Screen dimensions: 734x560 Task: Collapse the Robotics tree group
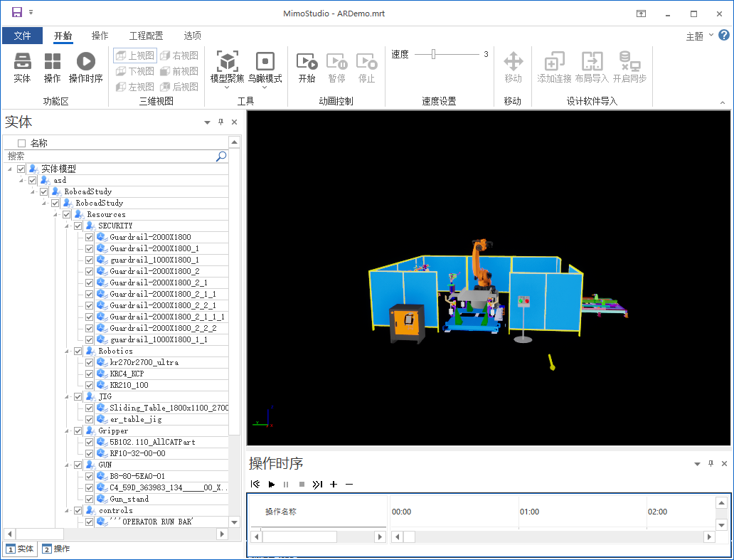(x=68, y=351)
